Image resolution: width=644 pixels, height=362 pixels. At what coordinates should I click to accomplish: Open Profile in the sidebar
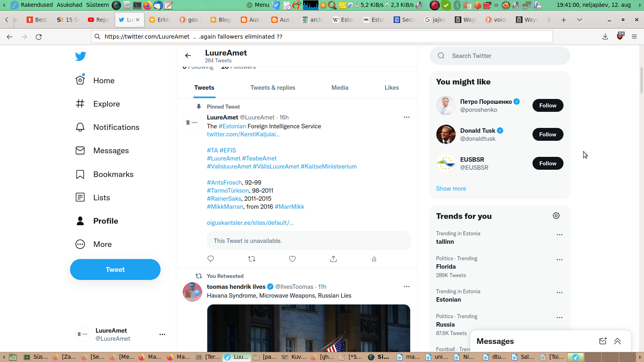[97, 221]
